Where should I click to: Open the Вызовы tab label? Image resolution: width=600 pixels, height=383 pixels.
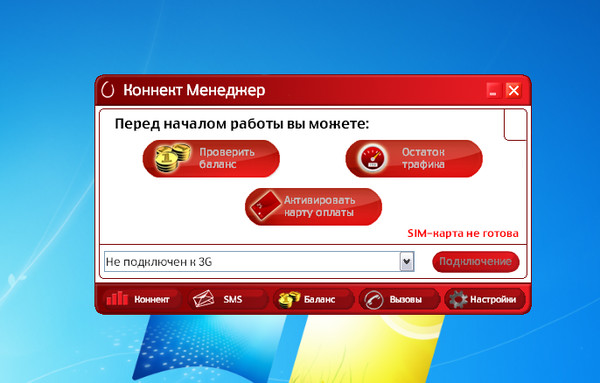[x=405, y=299]
